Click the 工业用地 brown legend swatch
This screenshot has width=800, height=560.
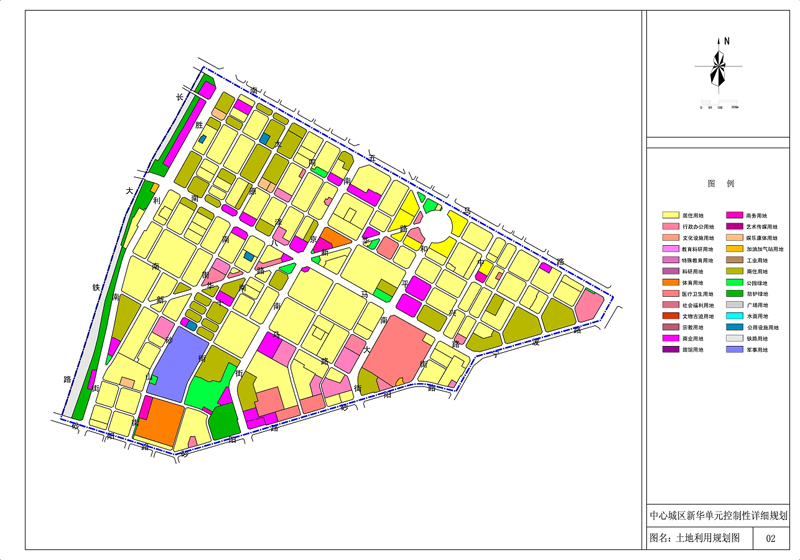coord(733,260)
